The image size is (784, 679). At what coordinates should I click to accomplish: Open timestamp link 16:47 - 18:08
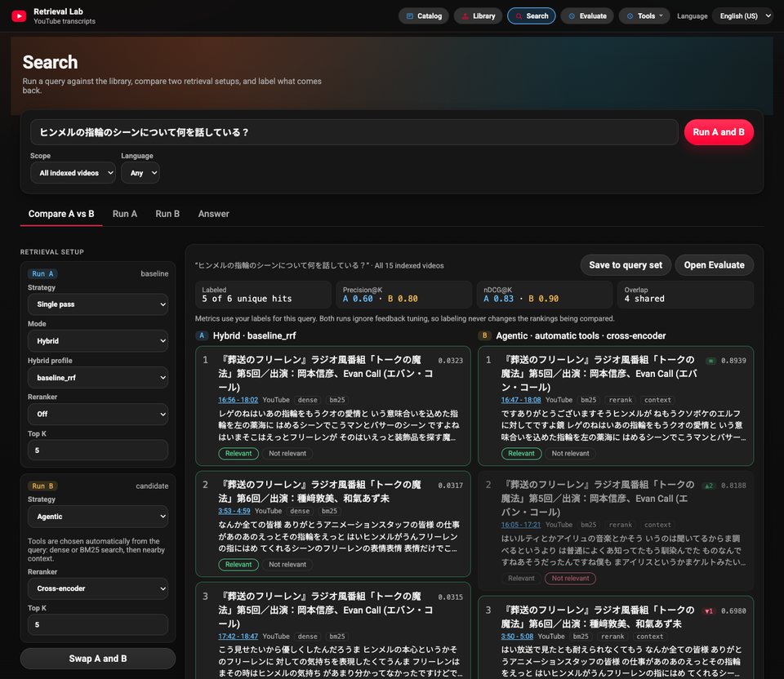coord(521,400)
